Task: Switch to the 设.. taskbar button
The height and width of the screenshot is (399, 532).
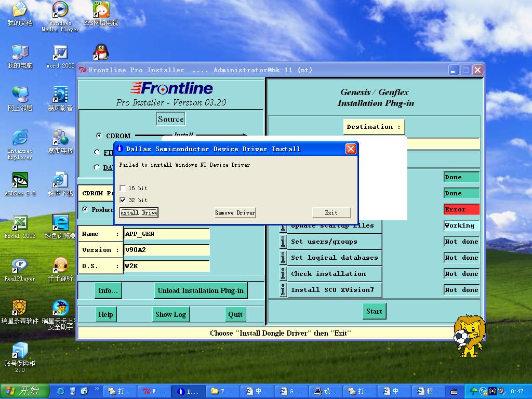Action: [x=325, y=391]
